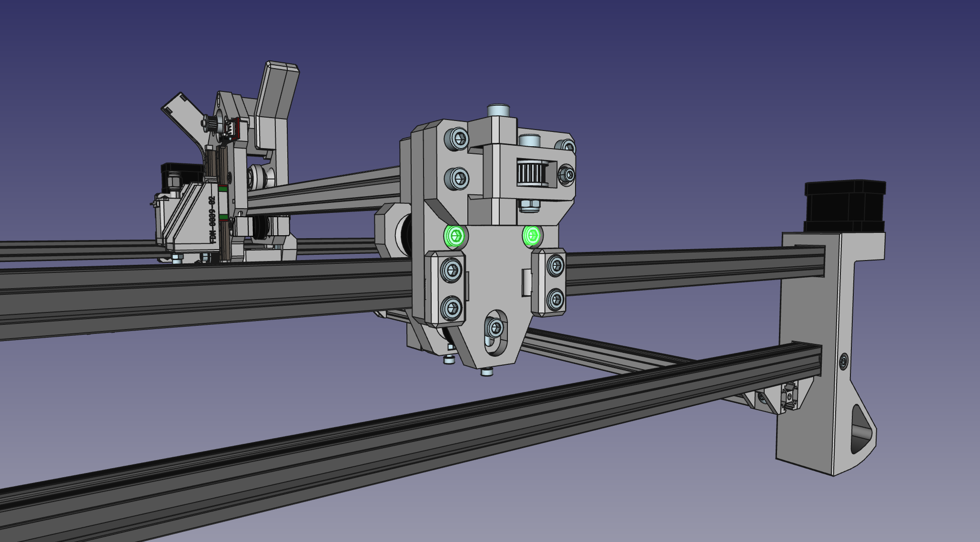This screenshot has height=542, width=980.
Task: Click the FDM-0009-02 engraved label
Action: [212, 219]
